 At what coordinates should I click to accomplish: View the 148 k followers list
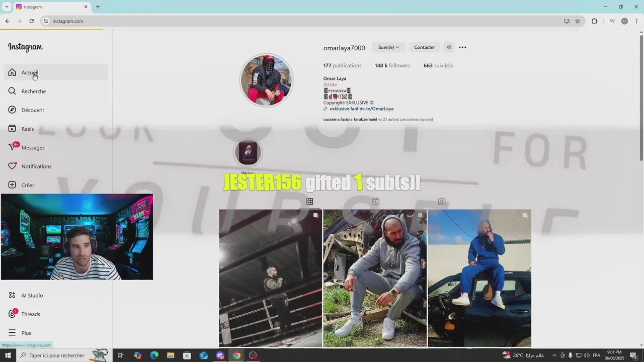click(392, 65)
